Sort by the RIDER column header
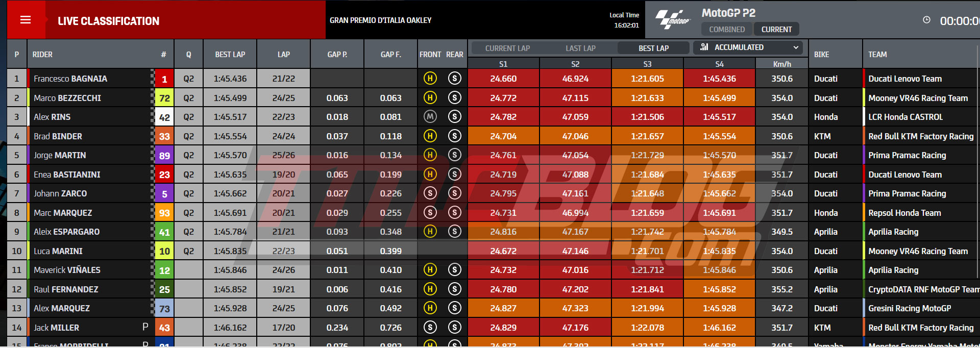980x348 pixels. tap(42, 54)
